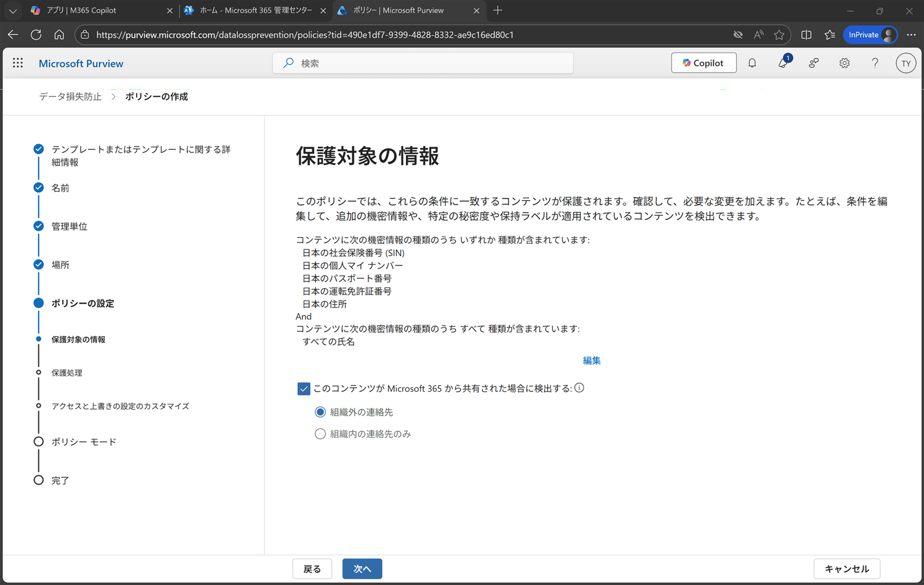Select the ポリシーの設定 step

coord(83,303)
